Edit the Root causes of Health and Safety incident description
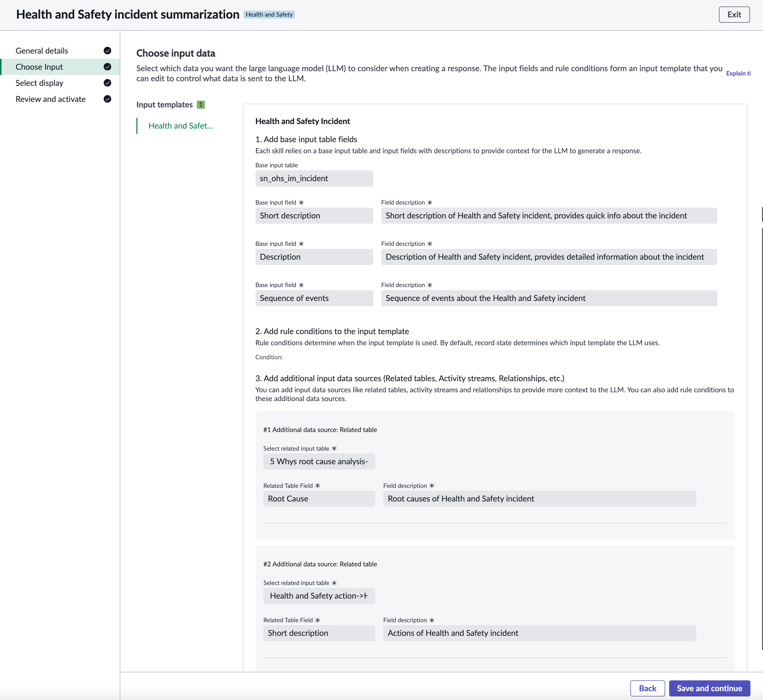 [x=540, y=498]
